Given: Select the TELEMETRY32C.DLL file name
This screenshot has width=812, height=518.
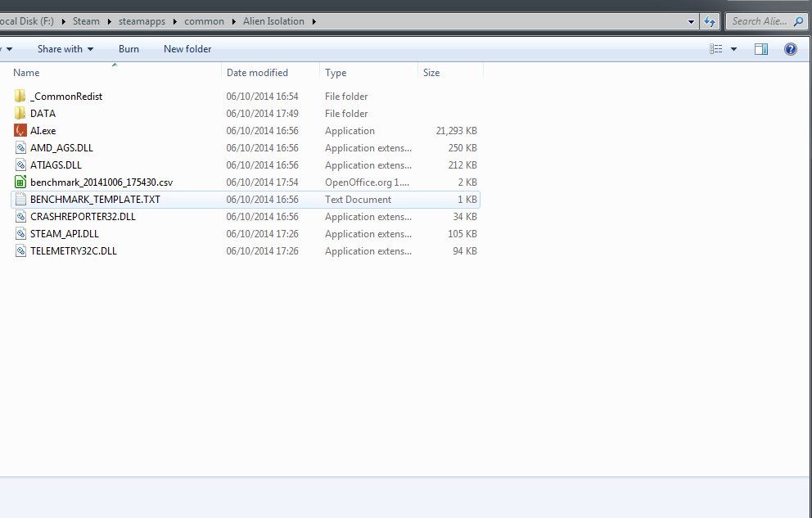Looking at the screenshot, I should (x=74, y=251).
